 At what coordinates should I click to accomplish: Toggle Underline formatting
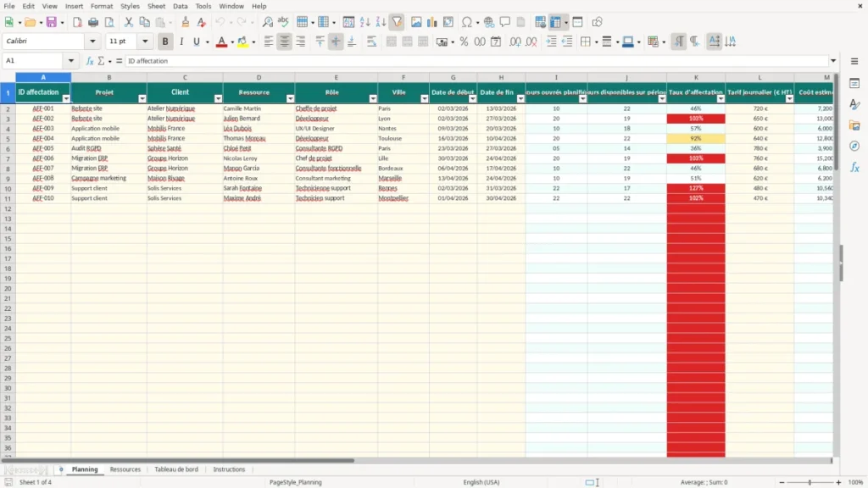tap(197, 42)
